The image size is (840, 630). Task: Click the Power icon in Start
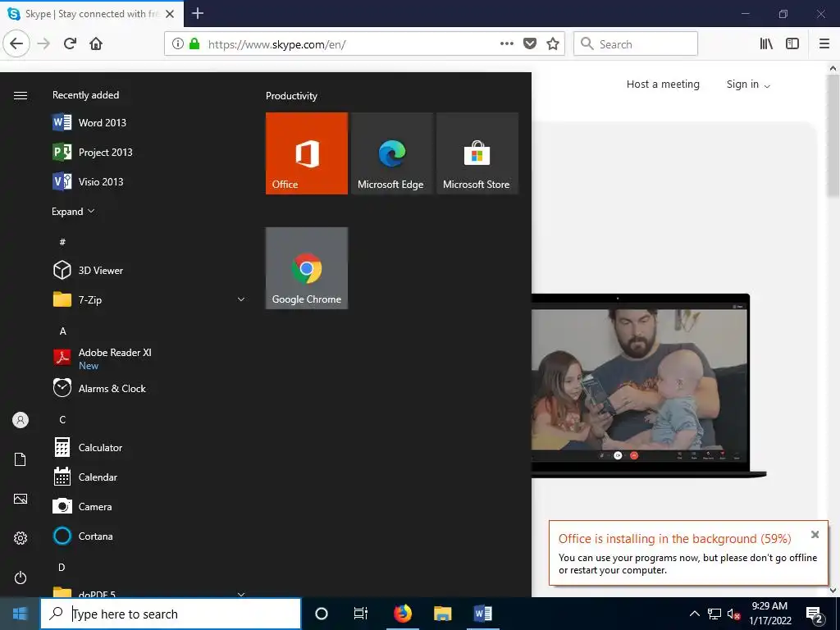[21, 577]
